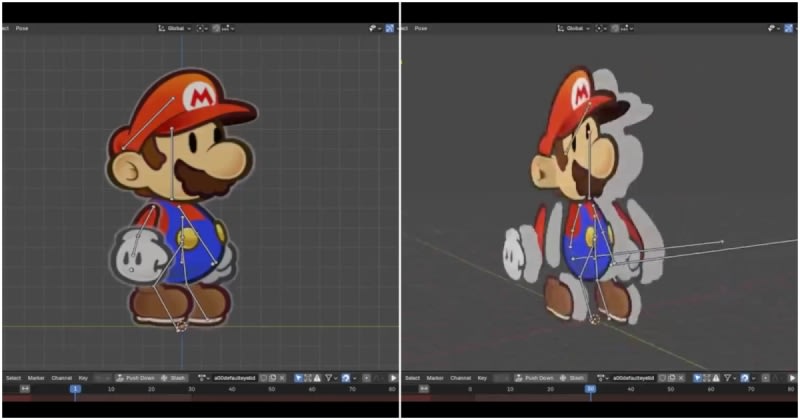The image size is (800, 420).
Task: Toggle Only Show Selected filter in left timeline
Action: tap(298, 378)
